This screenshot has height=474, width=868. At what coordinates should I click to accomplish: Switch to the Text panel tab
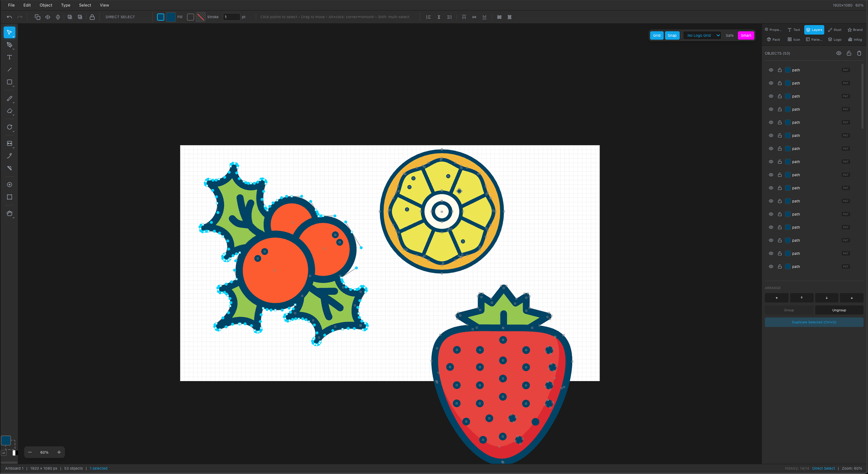coord(793,30)
